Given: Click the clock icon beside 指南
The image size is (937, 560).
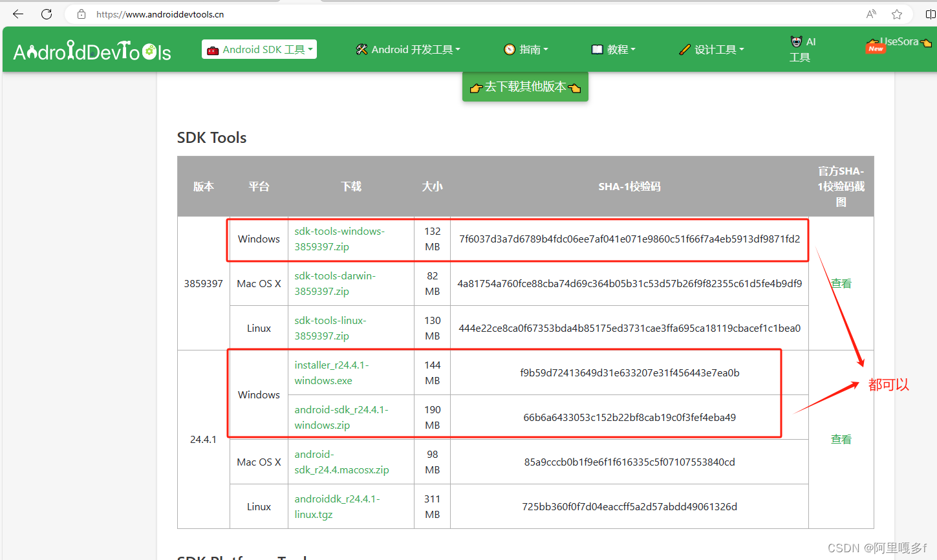Looking at the screenshot, I should click(x=510, y=49).
